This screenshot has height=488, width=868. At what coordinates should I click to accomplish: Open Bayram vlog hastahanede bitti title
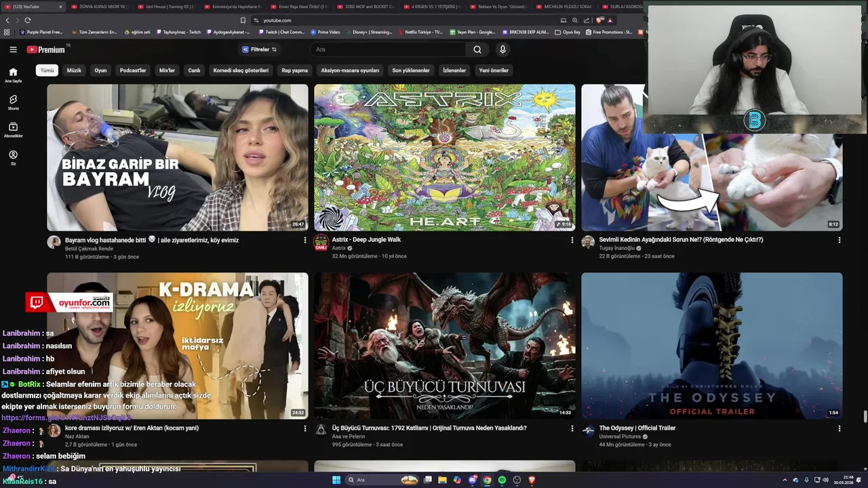[152, 240]
